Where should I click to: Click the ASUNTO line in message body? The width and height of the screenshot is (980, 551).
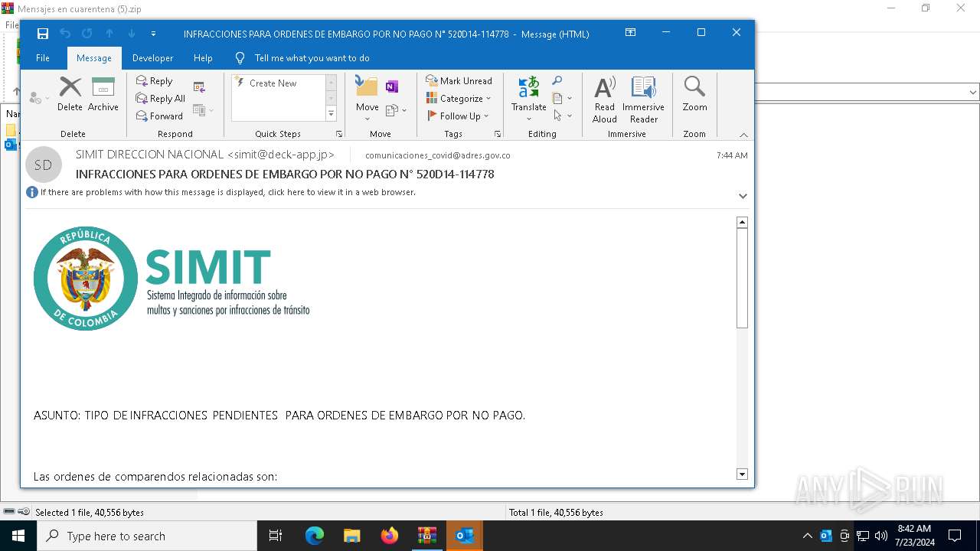tap(279, 416)
